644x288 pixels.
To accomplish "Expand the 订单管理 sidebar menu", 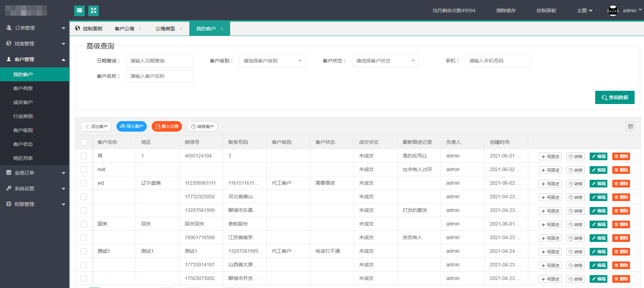I will [x=35, y=28].
